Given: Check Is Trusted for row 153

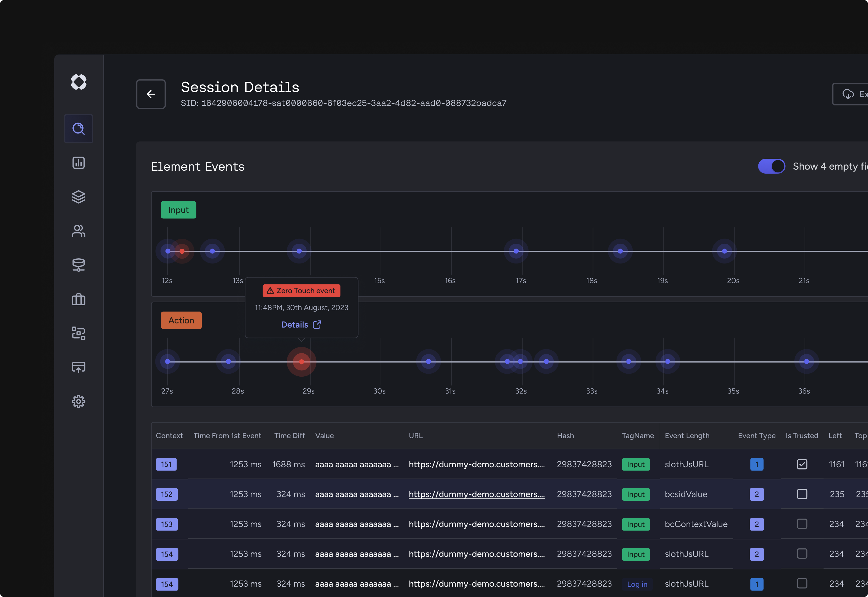Looking at the screenshot, I should [802, 524].
